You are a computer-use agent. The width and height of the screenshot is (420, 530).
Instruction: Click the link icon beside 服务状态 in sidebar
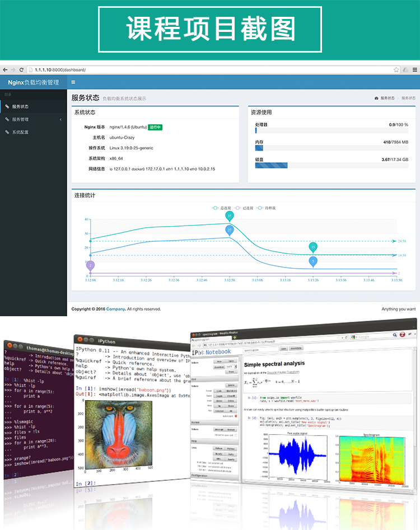7,106
